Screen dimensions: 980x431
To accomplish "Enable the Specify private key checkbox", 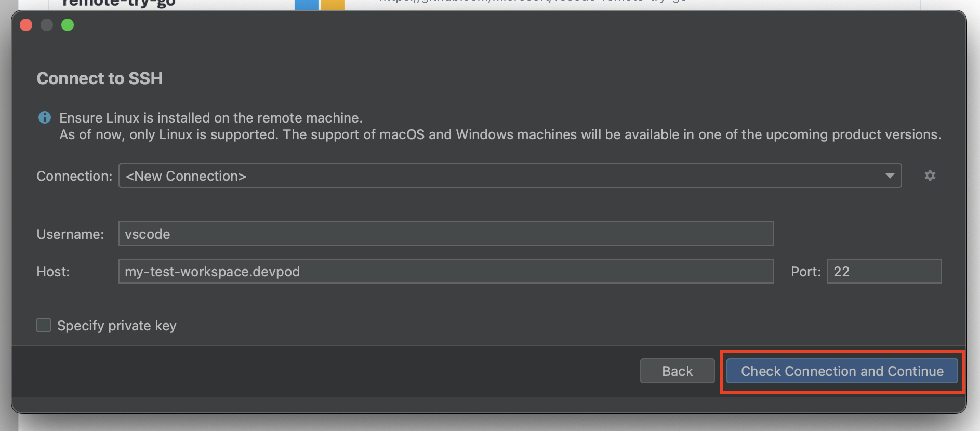I will click(x=44, y=326).
